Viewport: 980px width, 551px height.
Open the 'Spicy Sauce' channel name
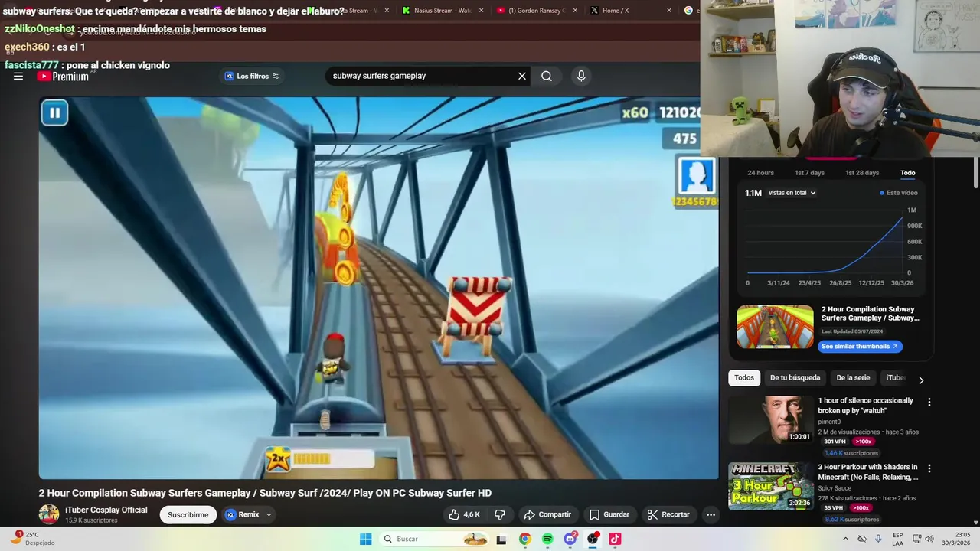pyautogui.click(x=836, y=488)
